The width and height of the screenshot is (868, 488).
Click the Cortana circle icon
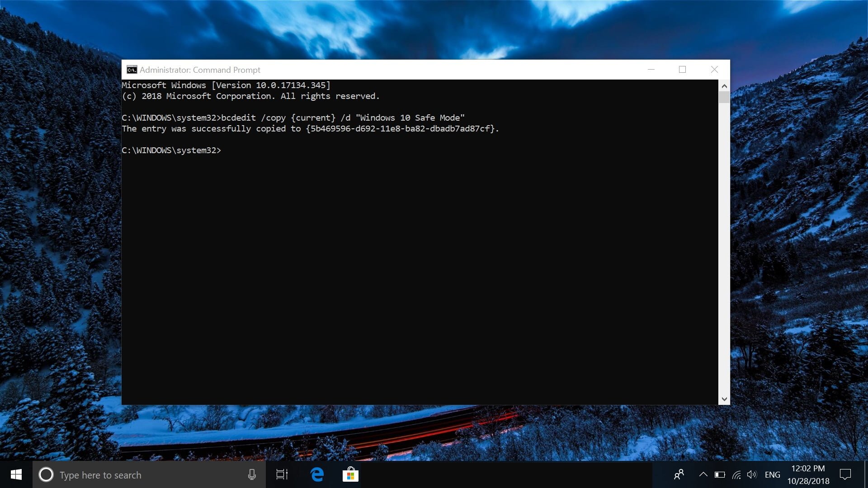pos(46,474)
